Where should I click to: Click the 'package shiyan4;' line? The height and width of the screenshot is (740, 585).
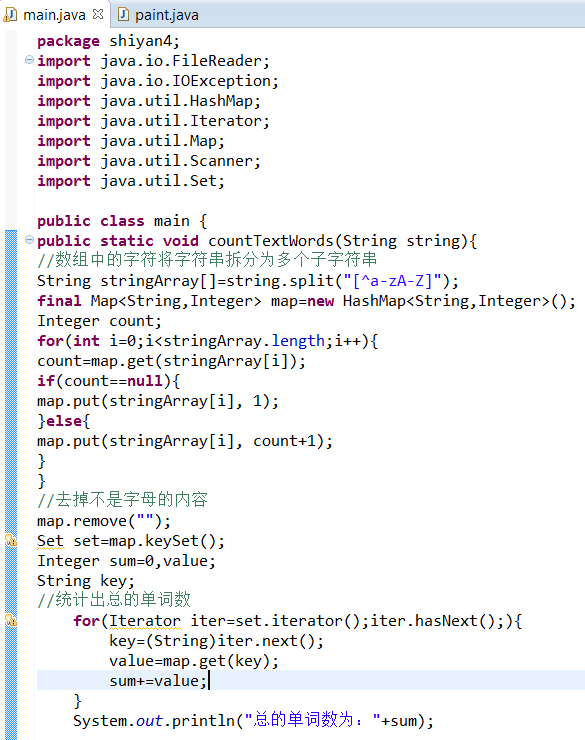pos(109,41)
